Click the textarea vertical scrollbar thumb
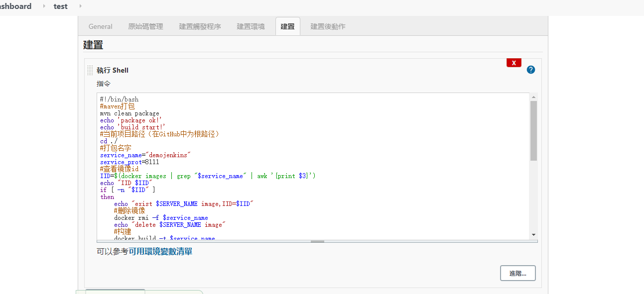Image resolution: width=644 pixels, height=294 pixels. pos(533,130)
